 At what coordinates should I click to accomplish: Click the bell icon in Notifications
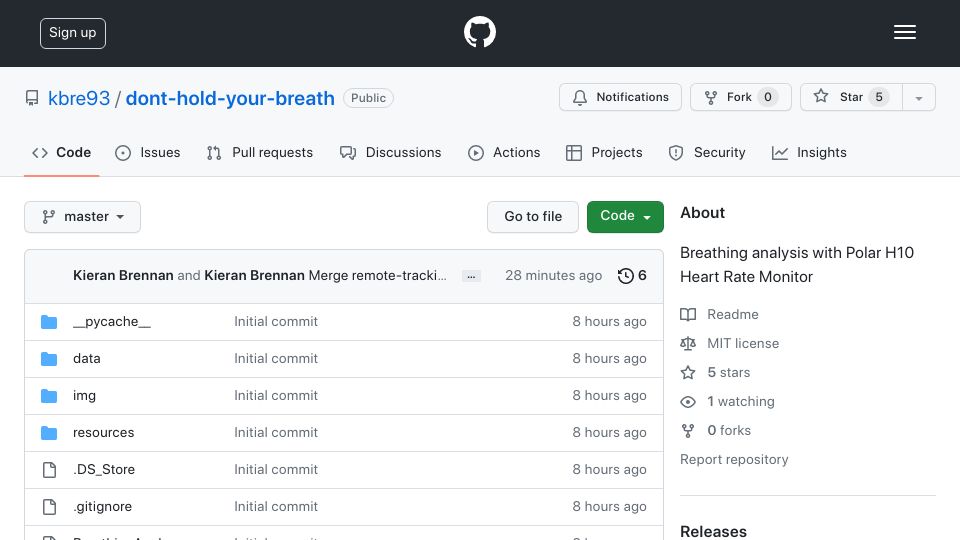[x=580, y=97]
